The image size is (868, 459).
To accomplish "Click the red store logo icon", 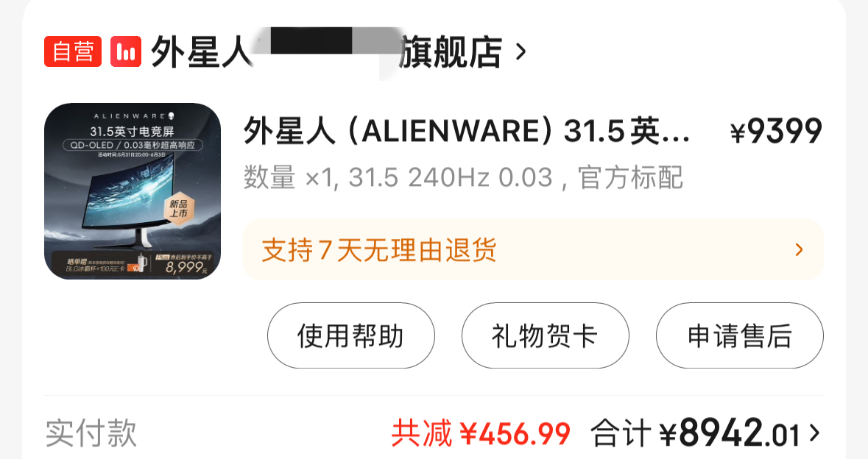I will point(126,51).
